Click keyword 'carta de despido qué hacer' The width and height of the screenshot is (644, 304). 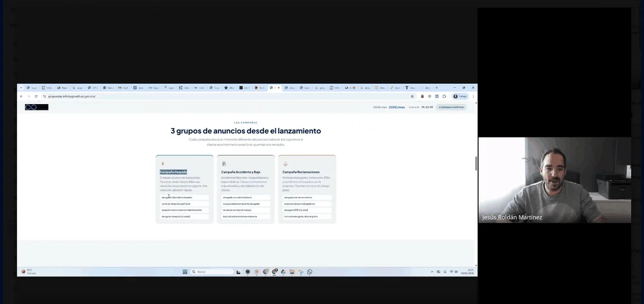[x=184, y=203]
